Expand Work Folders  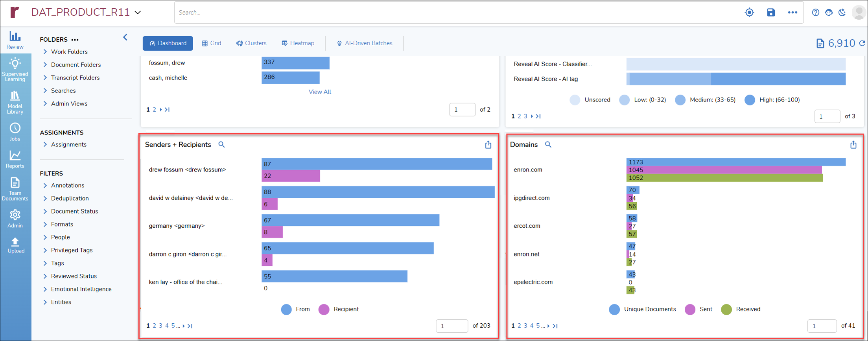pyautogui.click(x=45, y=52)
